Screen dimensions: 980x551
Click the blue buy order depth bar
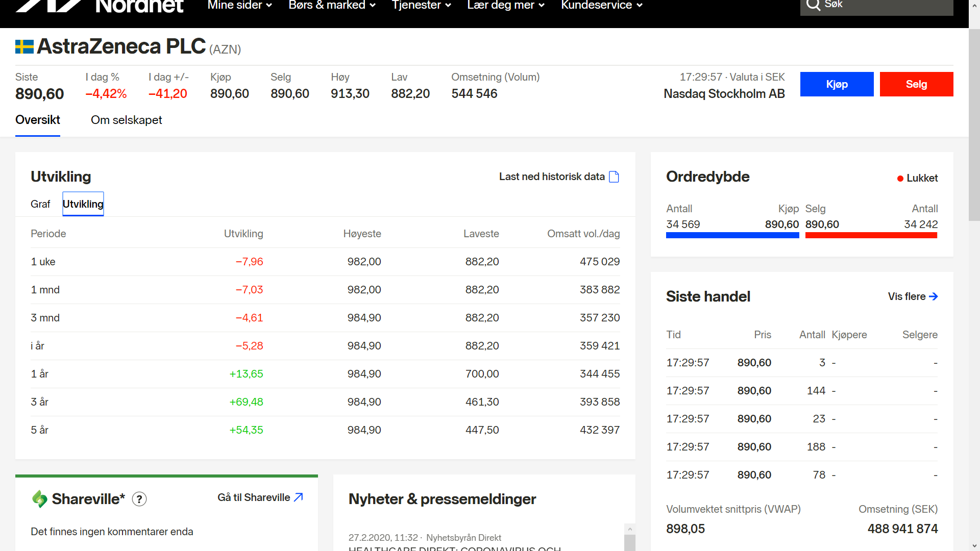click(732, 235)
